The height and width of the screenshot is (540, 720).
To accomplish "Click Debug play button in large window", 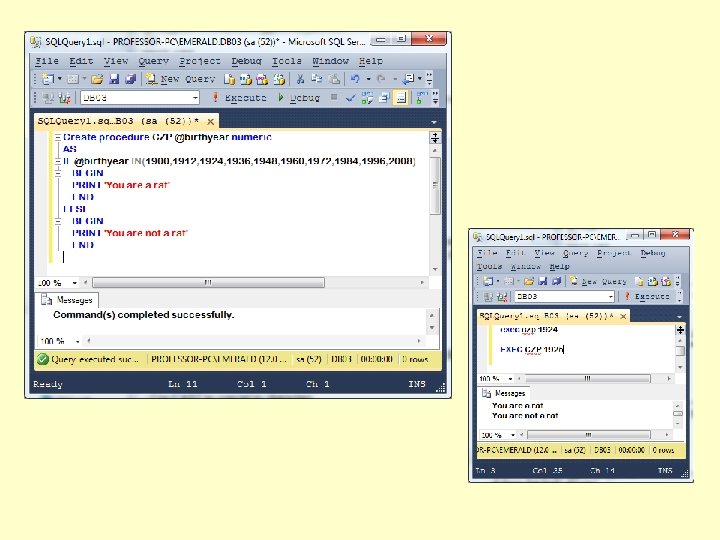I will coord(298,97).
